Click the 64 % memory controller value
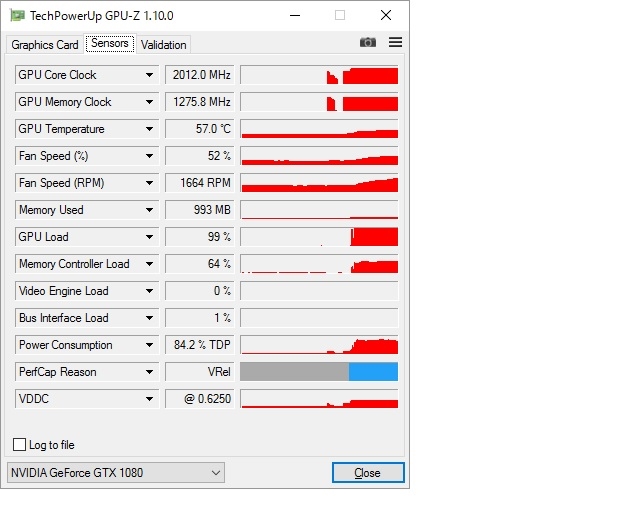This screenshot has height=520, width=621. point(200,264)
